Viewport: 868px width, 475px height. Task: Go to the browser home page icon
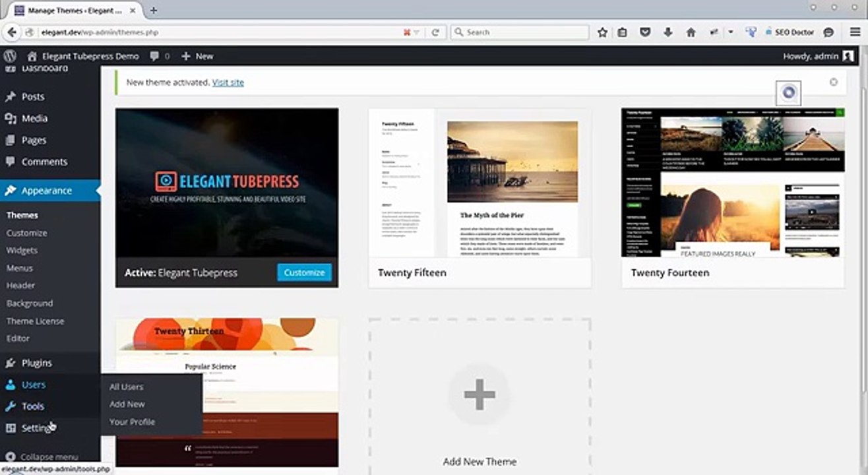coord(691,32)
